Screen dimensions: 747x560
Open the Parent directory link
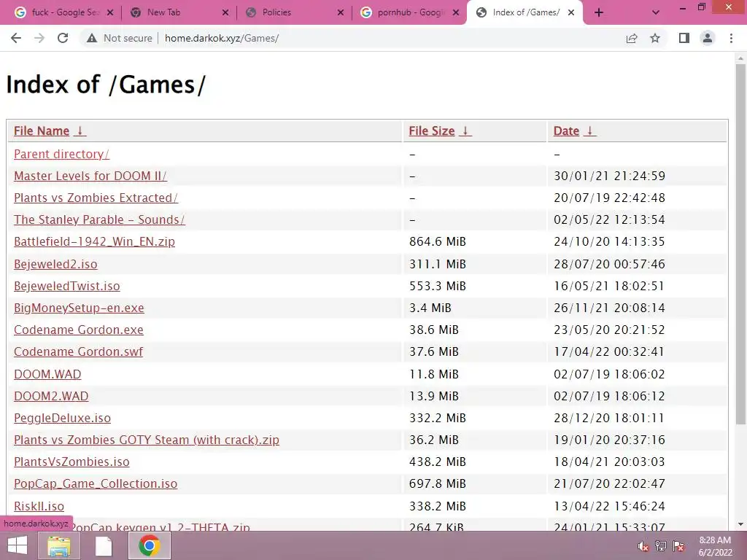pos(61,155)
